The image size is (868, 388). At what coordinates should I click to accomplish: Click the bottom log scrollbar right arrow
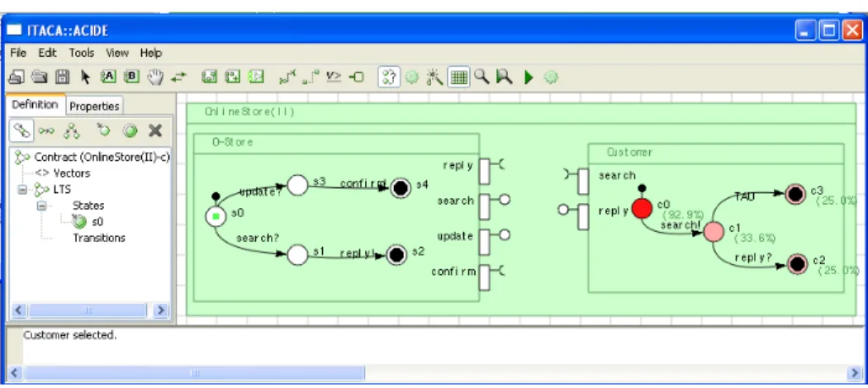click(x=854, y=373)
